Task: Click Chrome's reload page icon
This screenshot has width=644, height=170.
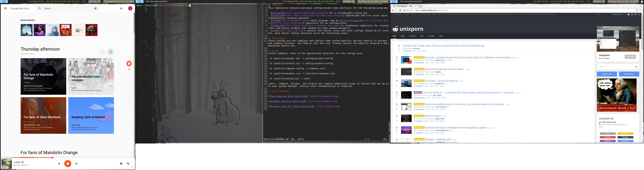Action: click(x=400, y=10)
